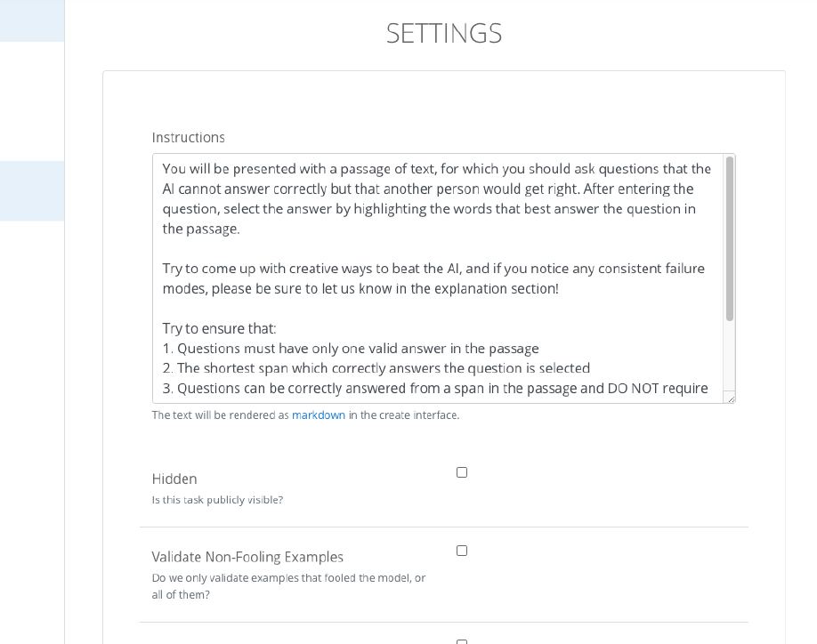
Task: Open the markdown link
Action: 319,415
